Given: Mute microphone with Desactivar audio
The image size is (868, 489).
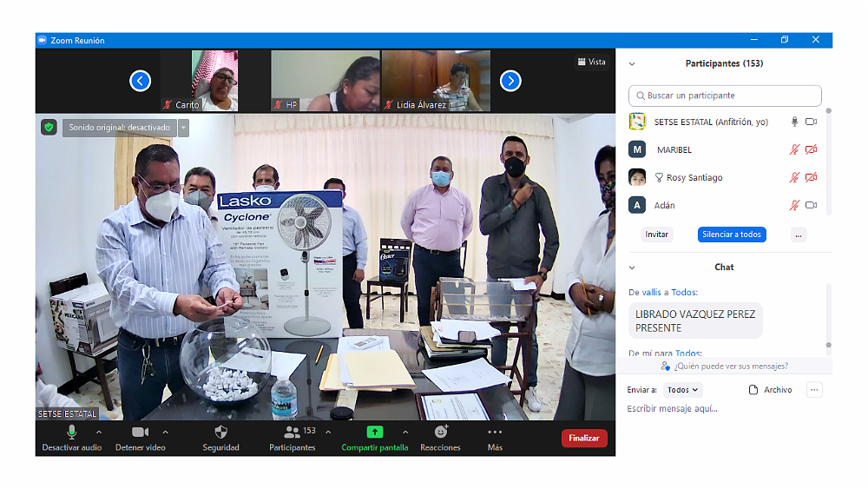Looking at the screenshot, I should tap(71, 432).
